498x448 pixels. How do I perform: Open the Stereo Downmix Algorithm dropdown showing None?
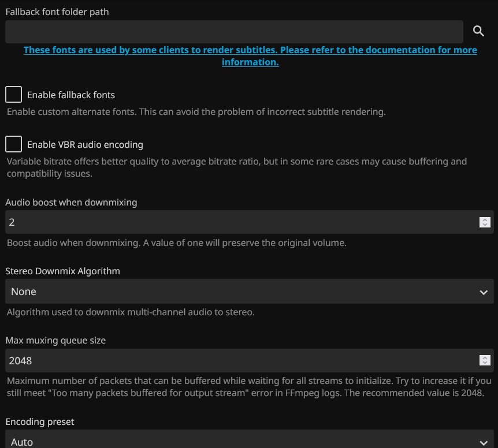point(243,292)
